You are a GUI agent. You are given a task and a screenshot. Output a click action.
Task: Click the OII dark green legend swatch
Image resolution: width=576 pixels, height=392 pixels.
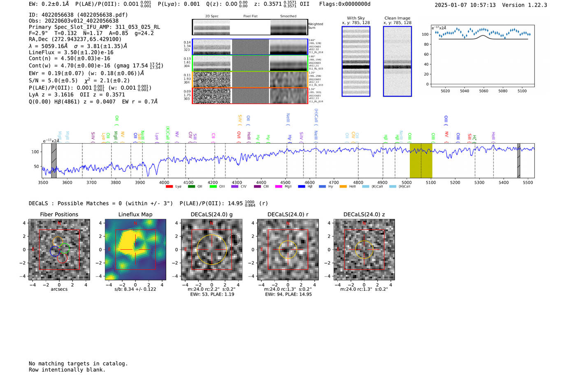coord(191,186)
